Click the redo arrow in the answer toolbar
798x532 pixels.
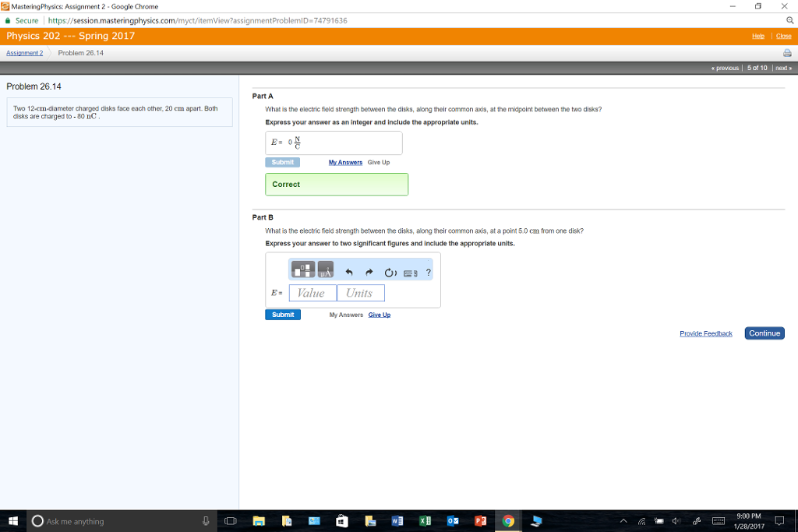coord(369,273)
